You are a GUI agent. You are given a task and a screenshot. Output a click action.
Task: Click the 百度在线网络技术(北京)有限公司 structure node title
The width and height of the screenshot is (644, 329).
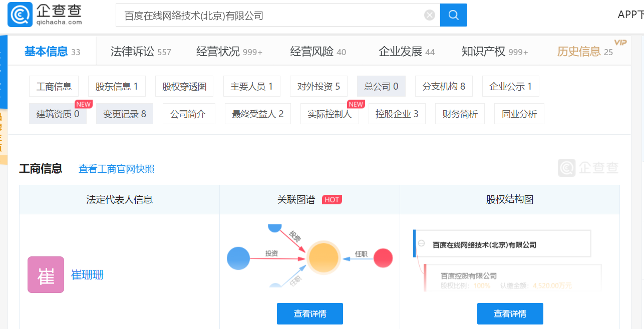tap(484, 245)
